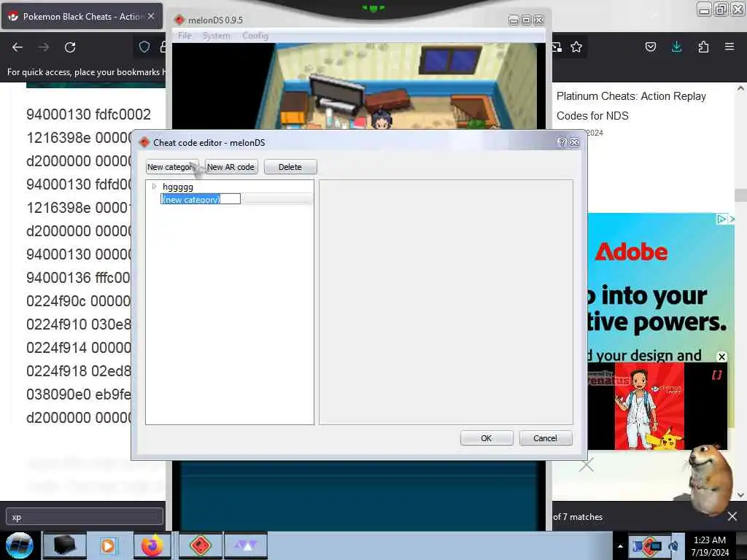Screen dimensions: 747x560
Task: Select the hggggg category row
Action: pyautogui.click(x=230, y=187)
